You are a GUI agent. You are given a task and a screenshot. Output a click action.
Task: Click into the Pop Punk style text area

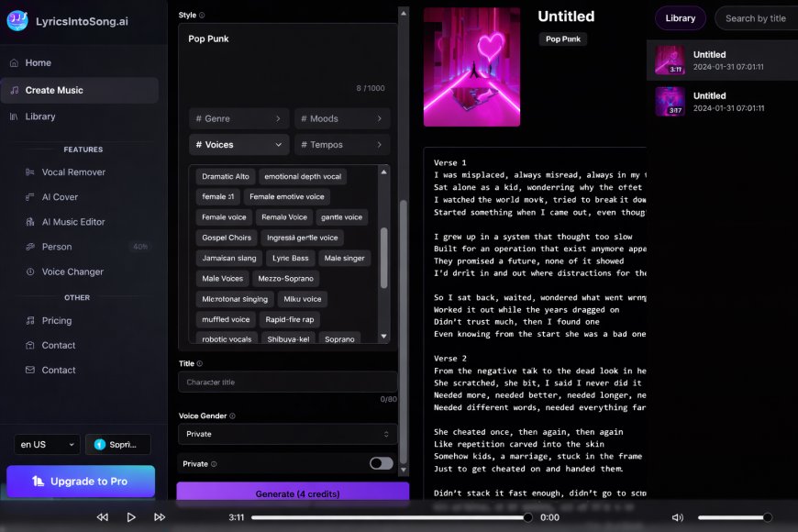(x=287, y=61)
